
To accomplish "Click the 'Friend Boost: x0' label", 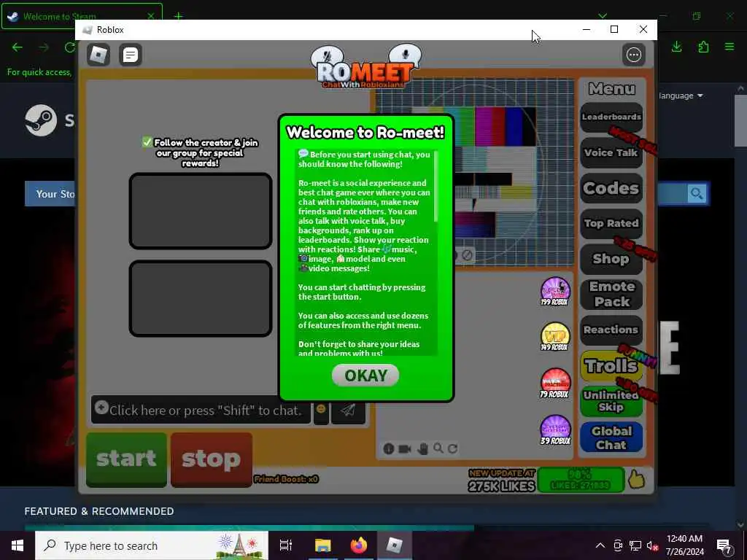I will 286,479.
